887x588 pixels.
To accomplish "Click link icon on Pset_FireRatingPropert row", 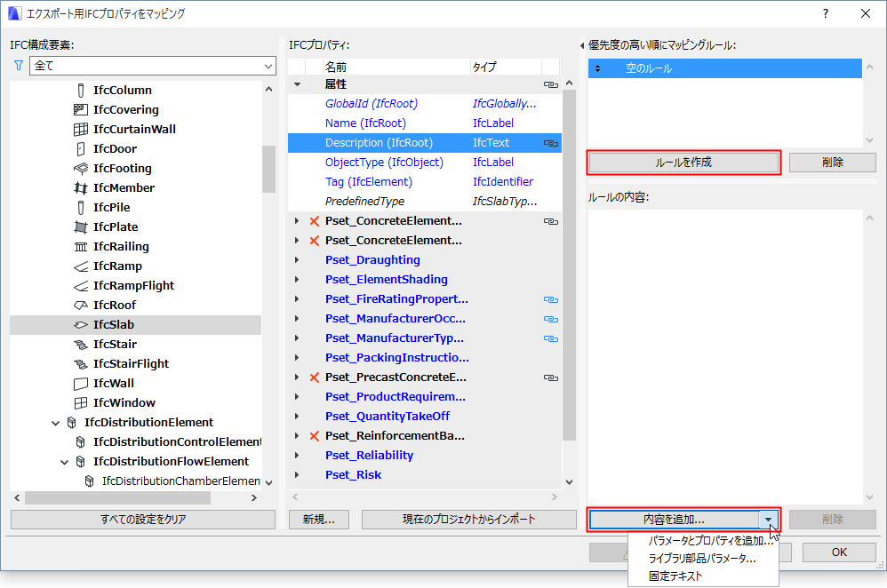I will pos(550,299).
